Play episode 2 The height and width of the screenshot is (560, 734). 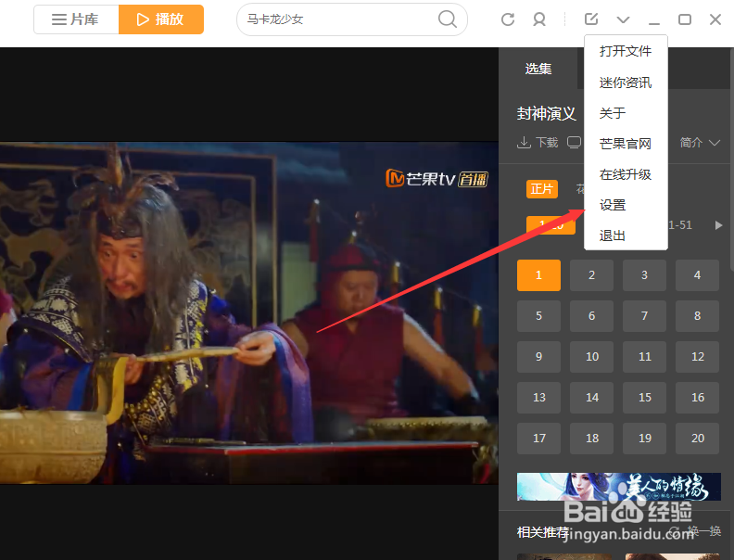(591, 275)
